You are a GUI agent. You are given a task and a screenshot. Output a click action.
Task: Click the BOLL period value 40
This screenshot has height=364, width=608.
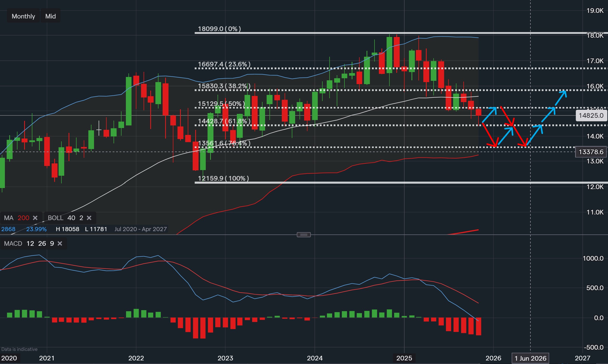point(71,218)
